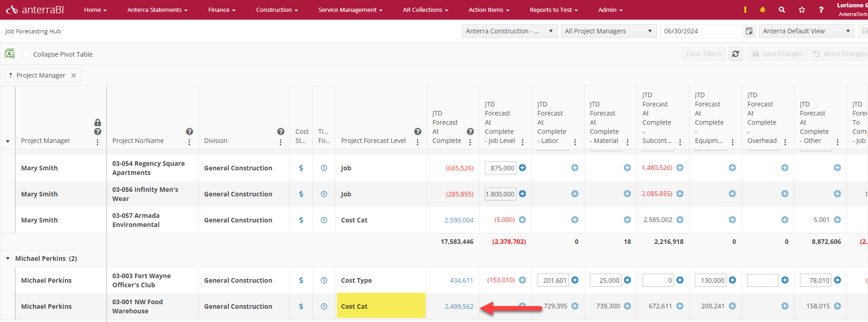Click the date field showing 06/30/2024
This screenshot has width=868, height=322.
point(702,31)
